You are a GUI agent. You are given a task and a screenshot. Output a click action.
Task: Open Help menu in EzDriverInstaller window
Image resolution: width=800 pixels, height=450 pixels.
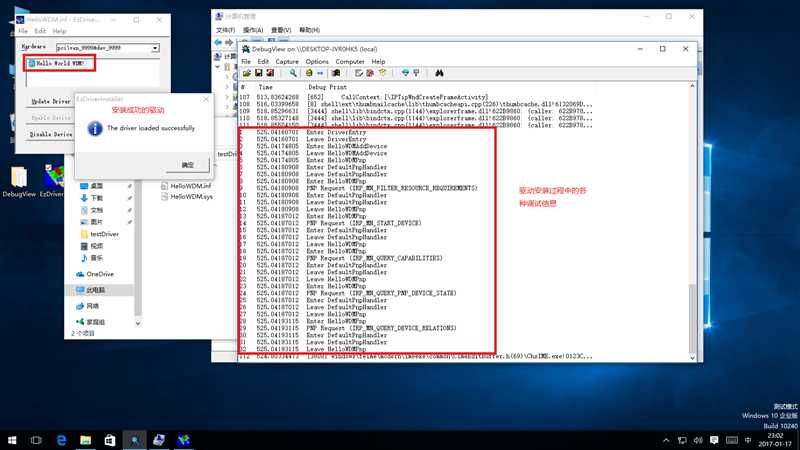tap(59, 31)
